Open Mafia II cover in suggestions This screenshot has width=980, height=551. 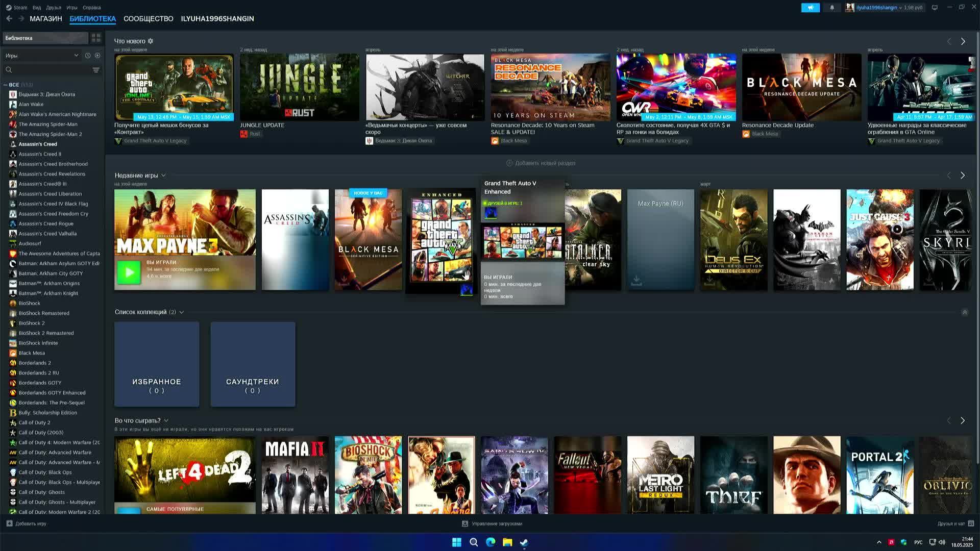pos(295,475)
